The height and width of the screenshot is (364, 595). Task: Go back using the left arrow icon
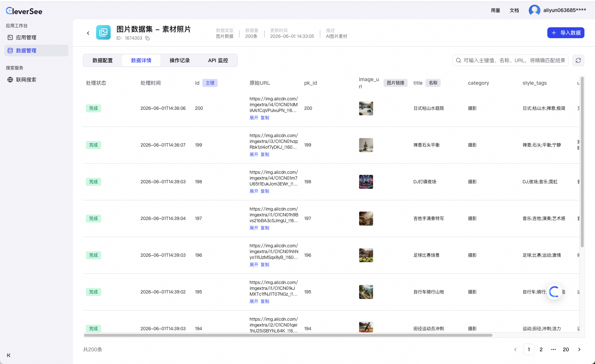click(x=88, y=33)
